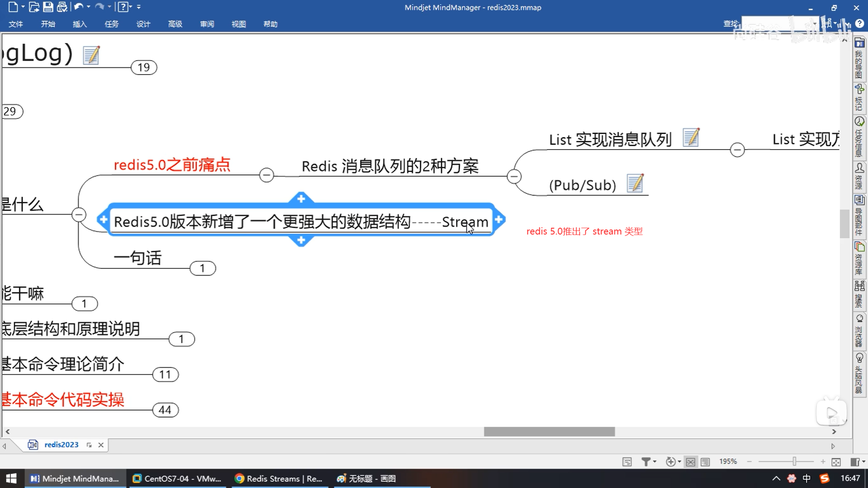Open the 插入 ribbon tab
Screen dimensions: 868x488
pos(80,24)
